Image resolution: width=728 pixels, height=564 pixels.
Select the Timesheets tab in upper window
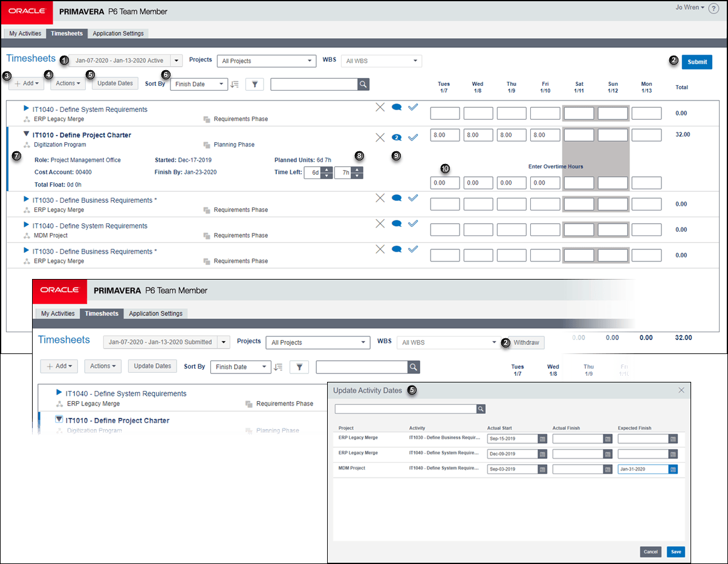(67, 34)
